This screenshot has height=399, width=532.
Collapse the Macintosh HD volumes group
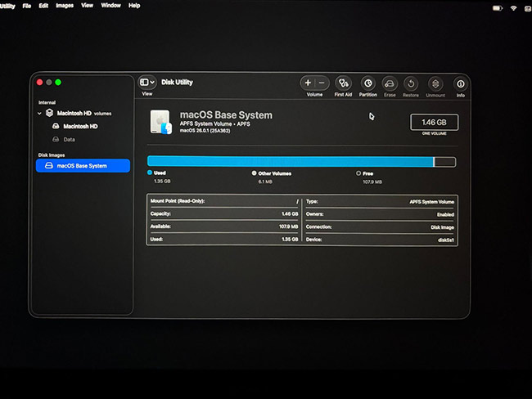[x=40, y=113]
